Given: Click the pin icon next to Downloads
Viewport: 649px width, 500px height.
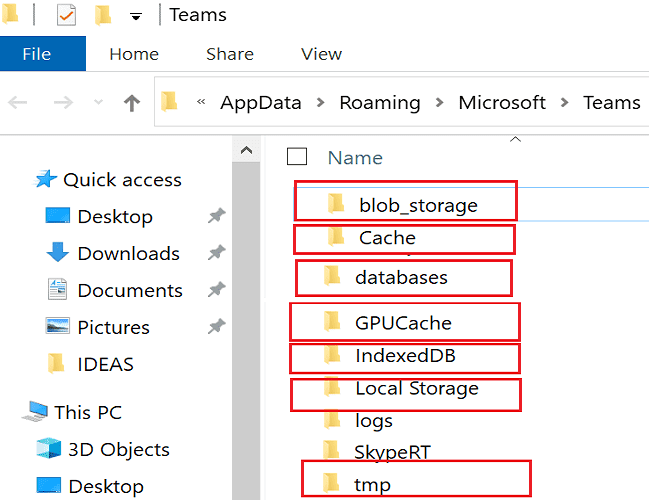Looking at the screenshot, I should (217, 252).
